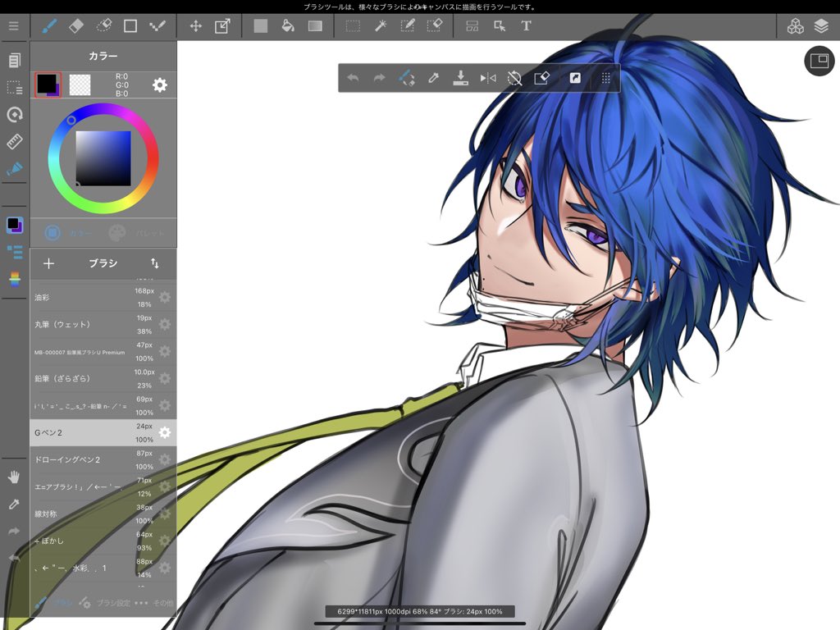Open the selection menu sidebar icon
Screen dimensions: 840x630
[15, 87]
